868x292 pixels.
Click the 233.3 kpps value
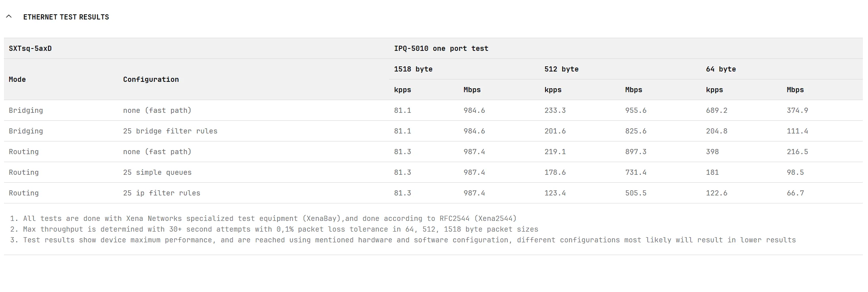(555, 110)
